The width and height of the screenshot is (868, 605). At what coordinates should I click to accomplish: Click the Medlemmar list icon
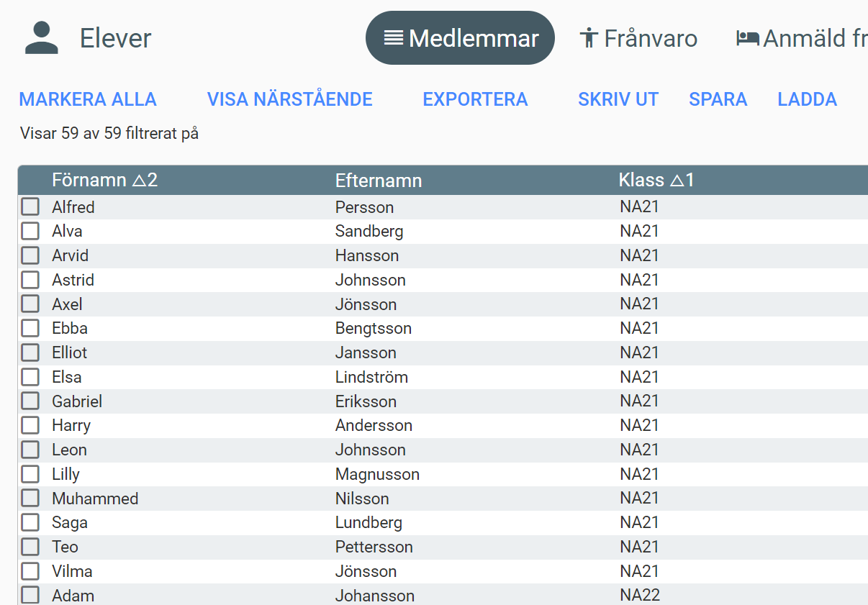click(394, 38)
